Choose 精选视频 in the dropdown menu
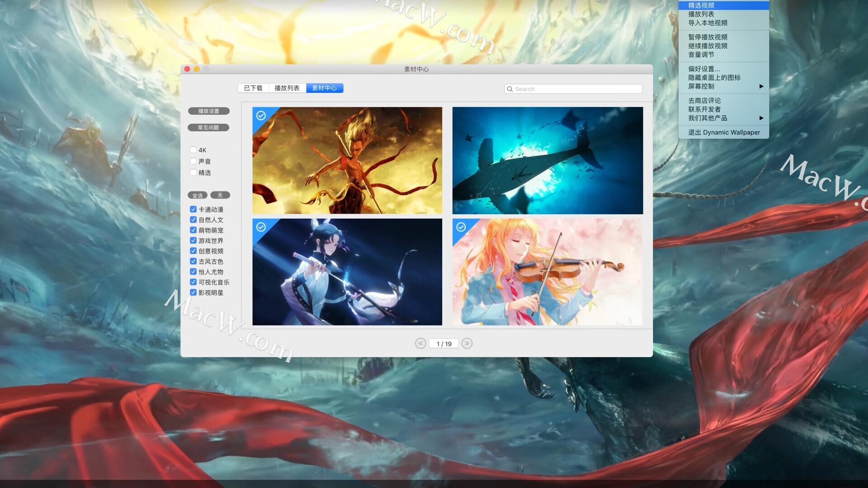The width and height of the screenshot is (868, 488). click(723, 5)
